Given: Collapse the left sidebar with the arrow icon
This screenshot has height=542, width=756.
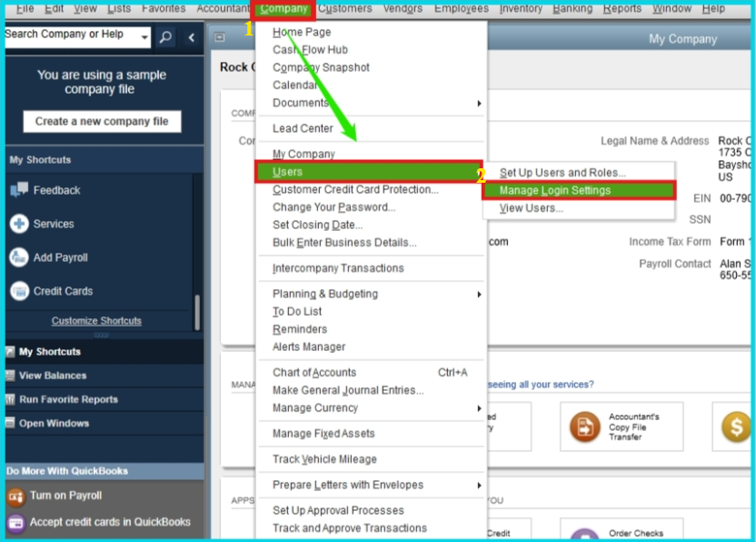Looking at the screenshot, I should pos(192,37).
